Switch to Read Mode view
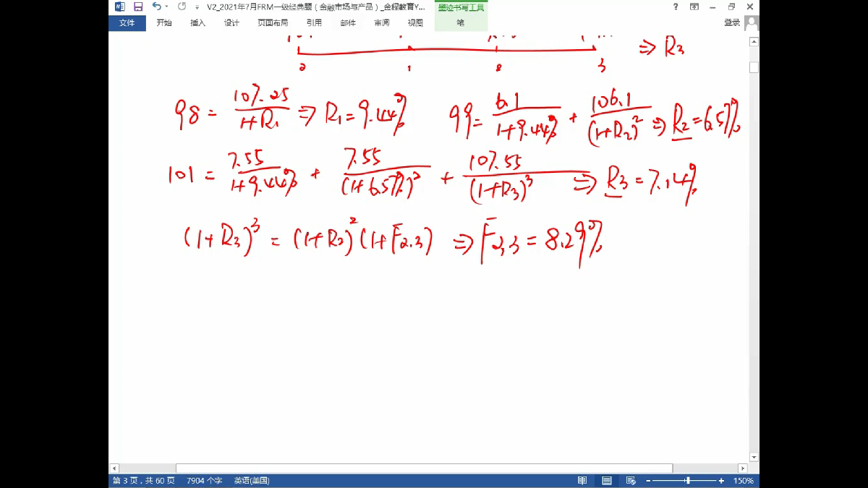Screen dimensions: 868x488 582,481
